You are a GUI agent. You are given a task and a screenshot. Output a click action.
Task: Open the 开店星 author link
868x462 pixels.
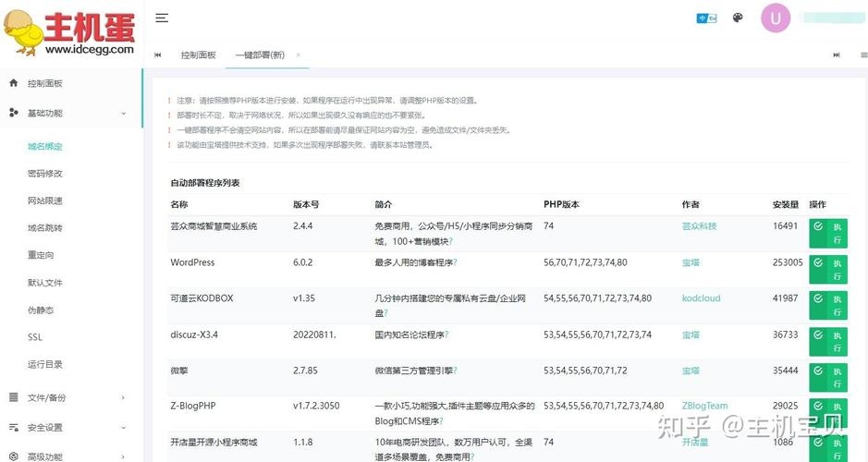tap(695, 442)
